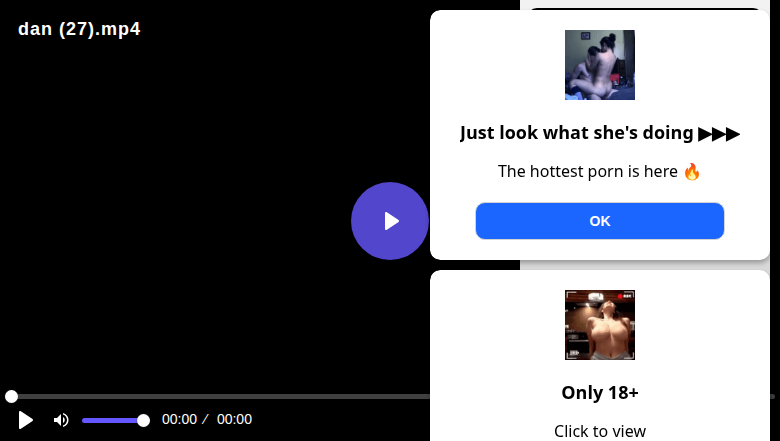This screenshot has height=441, width=780.
Task: Click the video title dan (27).mp4
Action: 79,29
